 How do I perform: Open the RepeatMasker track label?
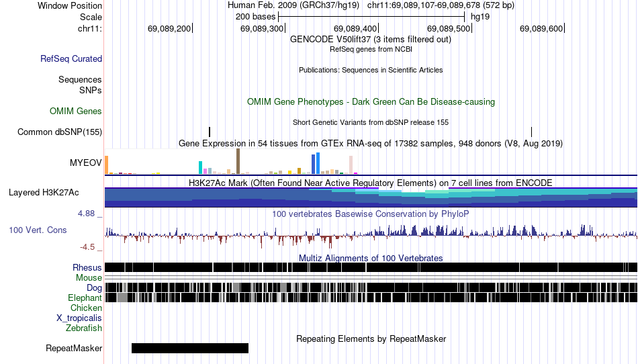click(x=74, y=348)
